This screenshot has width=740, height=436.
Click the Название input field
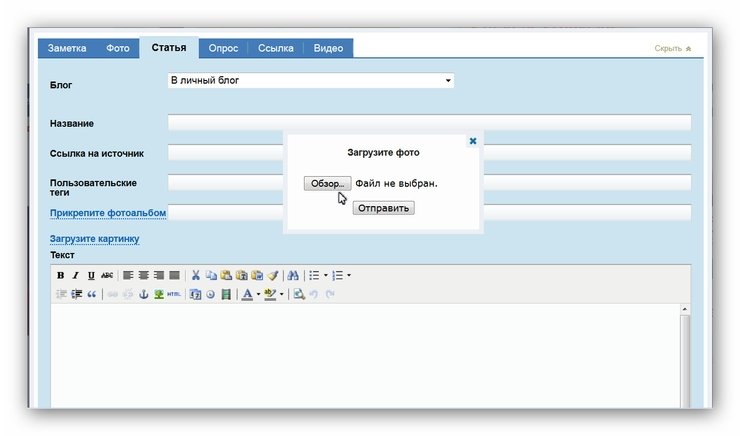(429, 123)
